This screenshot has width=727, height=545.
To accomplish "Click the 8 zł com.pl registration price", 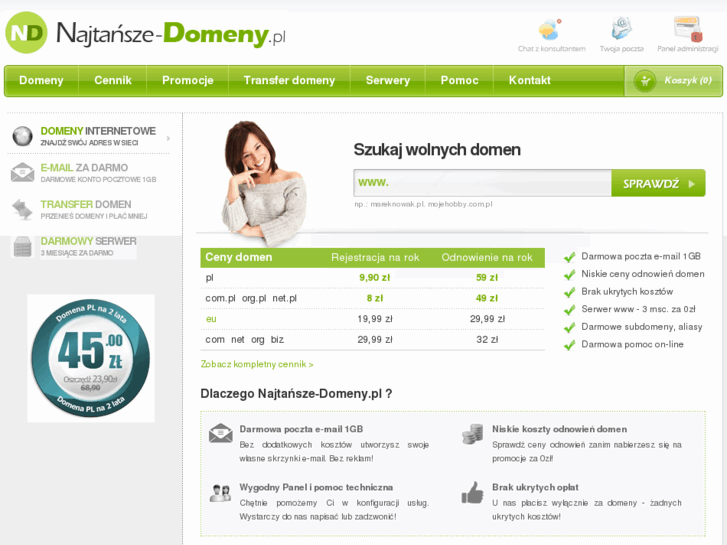I will coord(375,298).
